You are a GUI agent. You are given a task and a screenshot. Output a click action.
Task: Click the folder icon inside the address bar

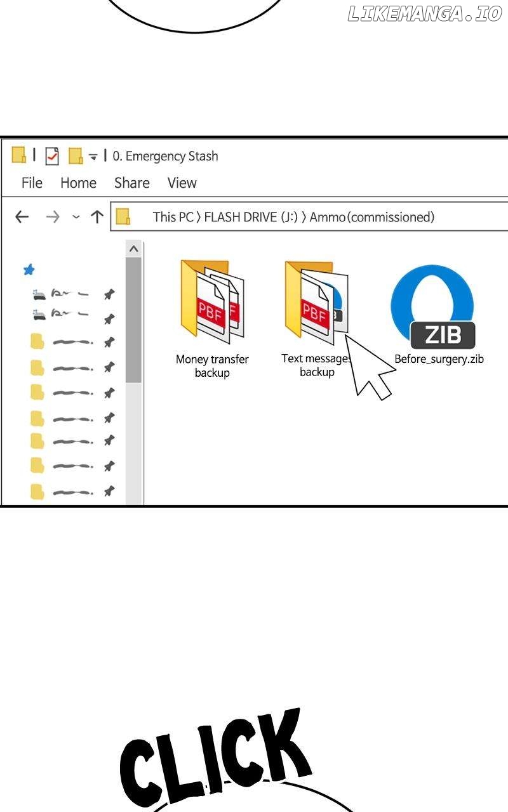[x=123, y=217]
